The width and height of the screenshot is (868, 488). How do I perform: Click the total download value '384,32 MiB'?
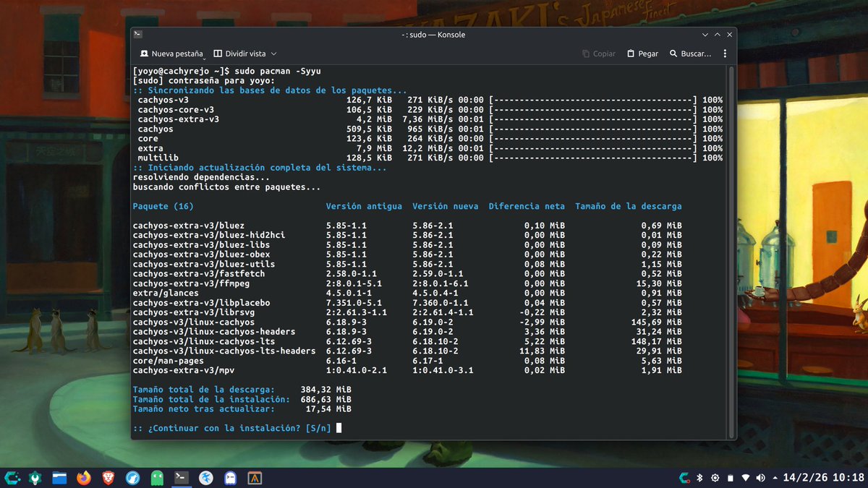click(325, 390)
